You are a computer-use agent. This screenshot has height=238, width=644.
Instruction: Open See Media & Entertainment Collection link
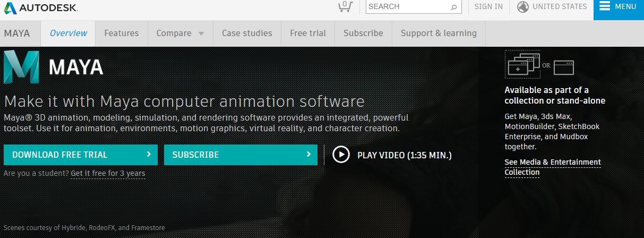click(553, 167)
